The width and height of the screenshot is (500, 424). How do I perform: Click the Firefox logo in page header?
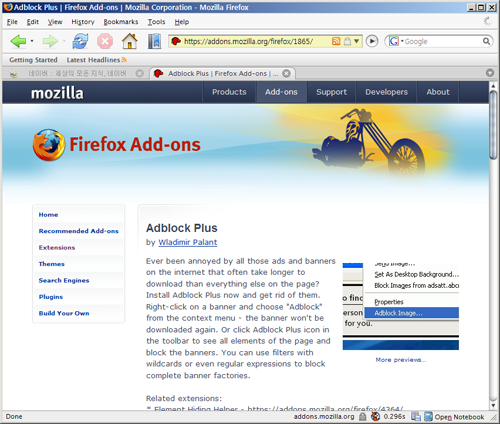coord(49,145)
